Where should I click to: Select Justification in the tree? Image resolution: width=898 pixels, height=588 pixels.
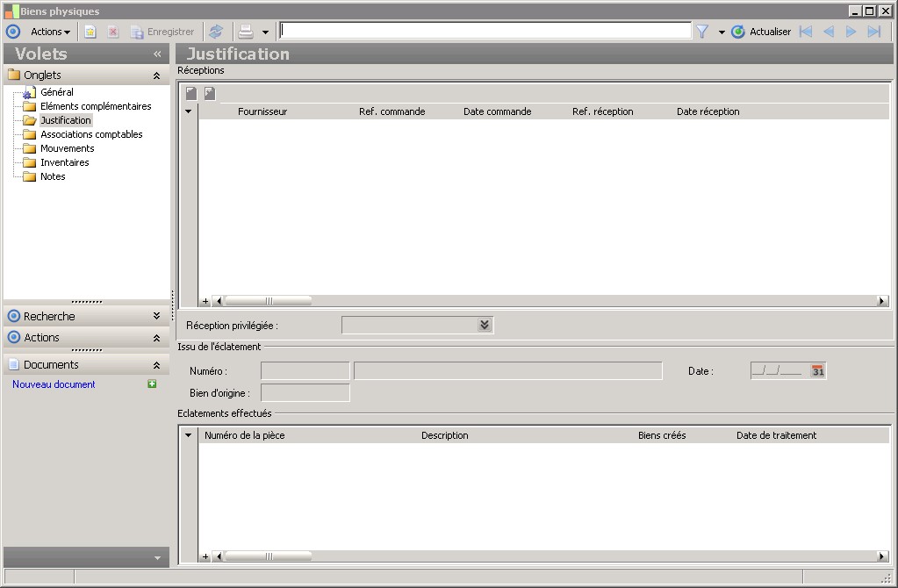65,120
